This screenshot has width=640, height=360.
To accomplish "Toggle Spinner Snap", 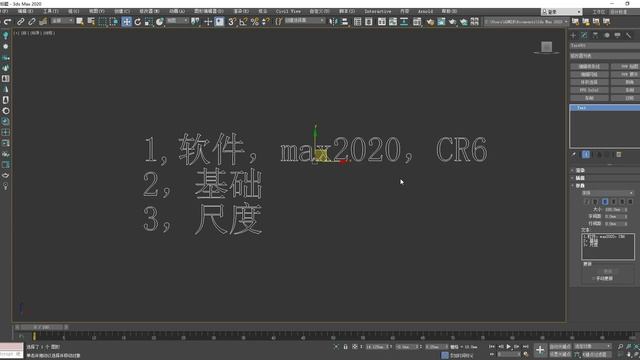I will click(x=265, y=22).
